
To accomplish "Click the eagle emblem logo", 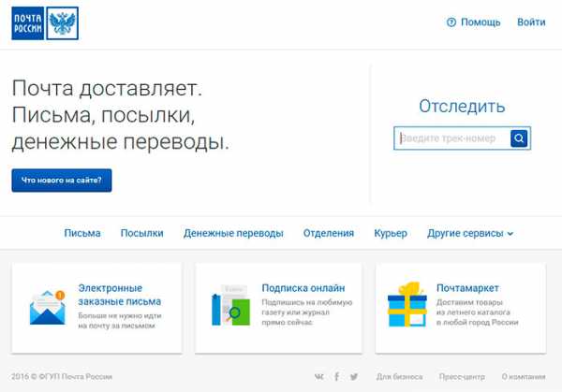I will coord(63,23).
